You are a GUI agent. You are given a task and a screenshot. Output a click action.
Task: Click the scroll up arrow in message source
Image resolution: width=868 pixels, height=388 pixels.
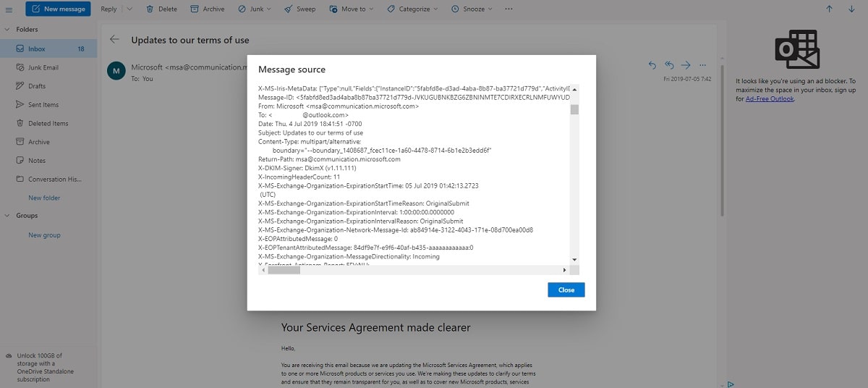pos(574,89)
